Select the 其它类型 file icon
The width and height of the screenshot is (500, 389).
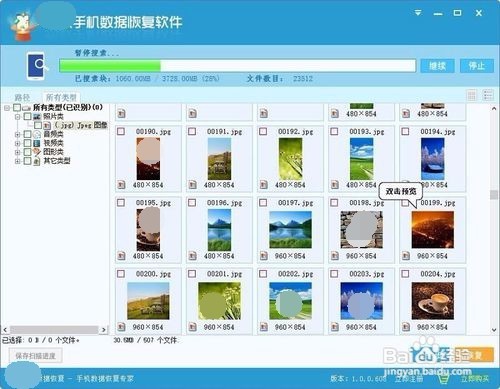(37, 161)
